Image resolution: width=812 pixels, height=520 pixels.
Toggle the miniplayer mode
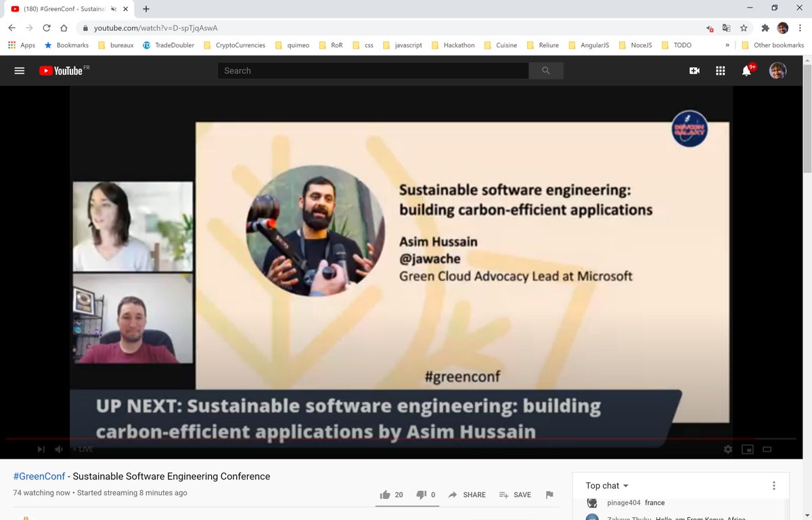pos(747,449)
